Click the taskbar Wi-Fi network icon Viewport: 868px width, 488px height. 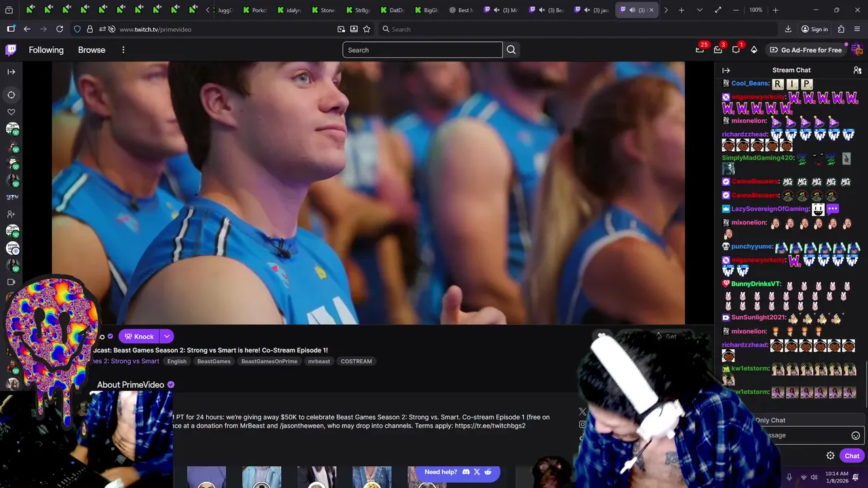[804, 477]
